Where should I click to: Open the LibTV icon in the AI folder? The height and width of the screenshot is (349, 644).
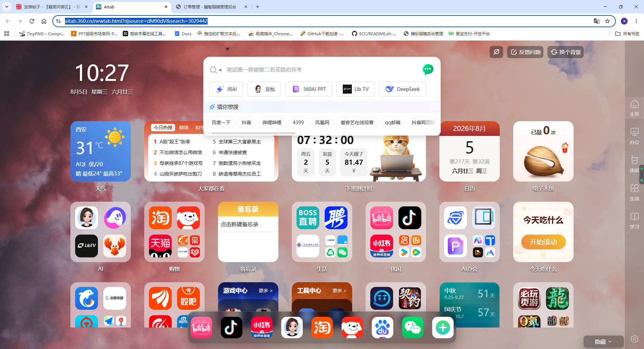pos(87,246)
